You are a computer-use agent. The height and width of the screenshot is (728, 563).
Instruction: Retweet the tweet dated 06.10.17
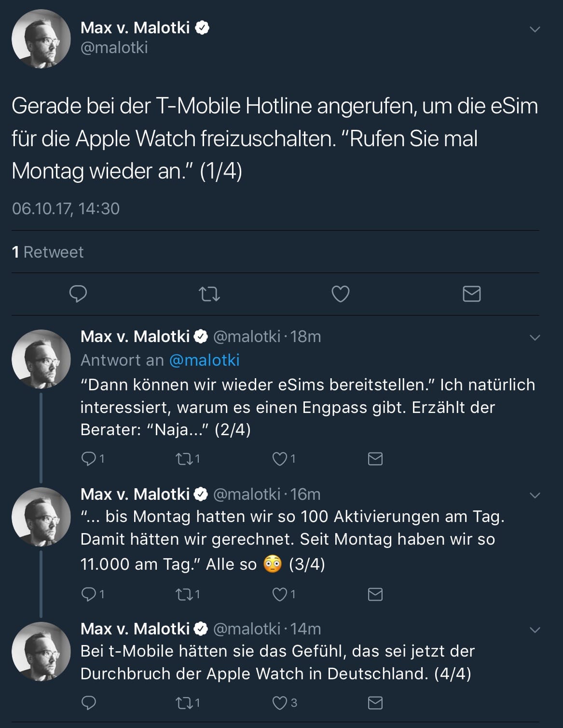click(x=209, y=294)
